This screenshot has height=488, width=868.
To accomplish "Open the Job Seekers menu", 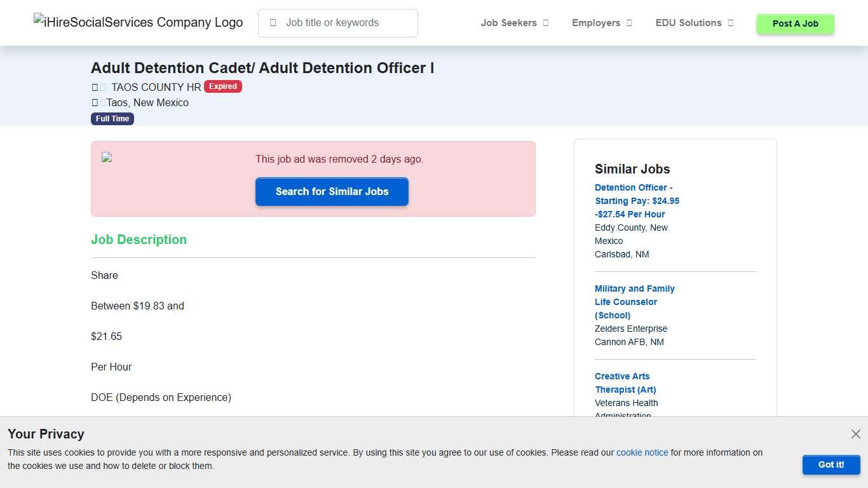I will [x=510, y=23].
